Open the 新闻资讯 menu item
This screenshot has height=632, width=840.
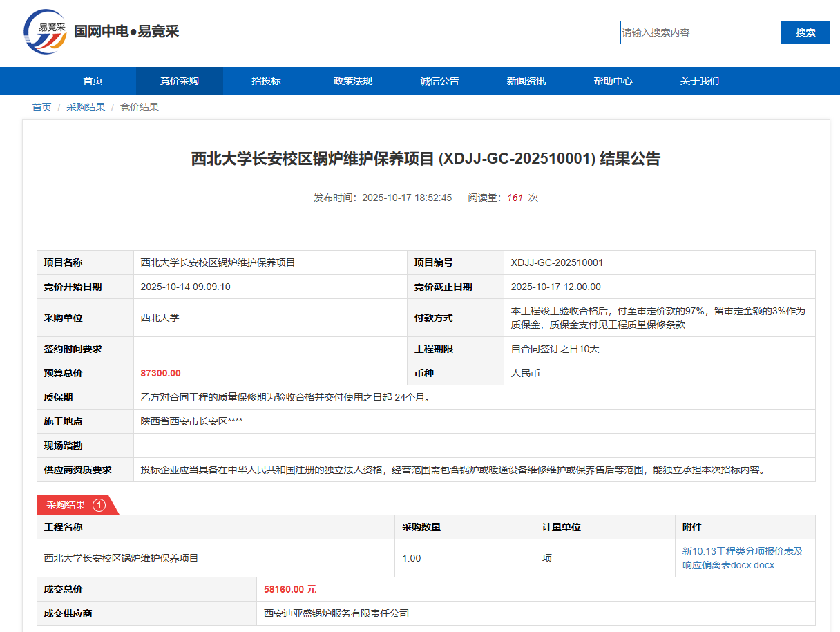pyautogui.click(x=526, y=81)
